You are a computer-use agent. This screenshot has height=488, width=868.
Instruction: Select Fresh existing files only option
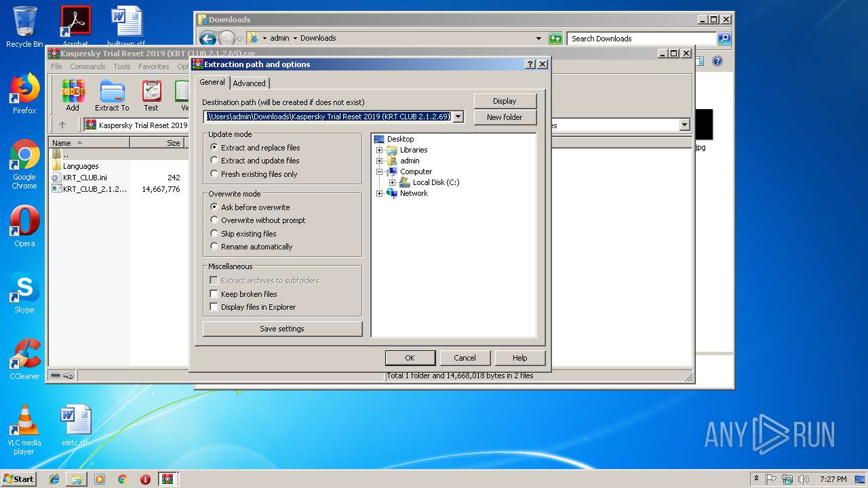(254, 174)
